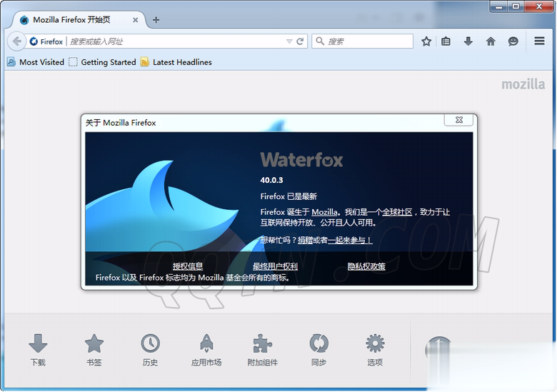Go to the home page icon
This screenshot has width=557, height=392.
coord(491,41)
